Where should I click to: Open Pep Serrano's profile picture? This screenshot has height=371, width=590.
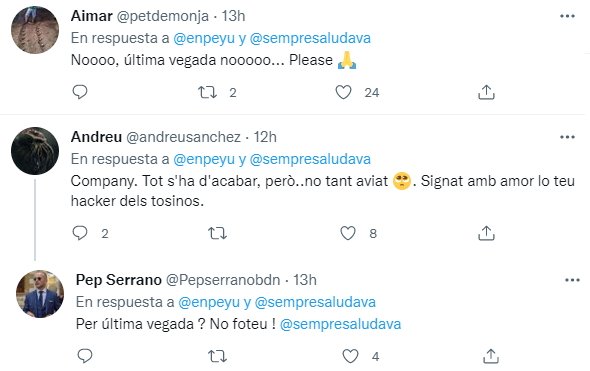(x=40, y=294)
